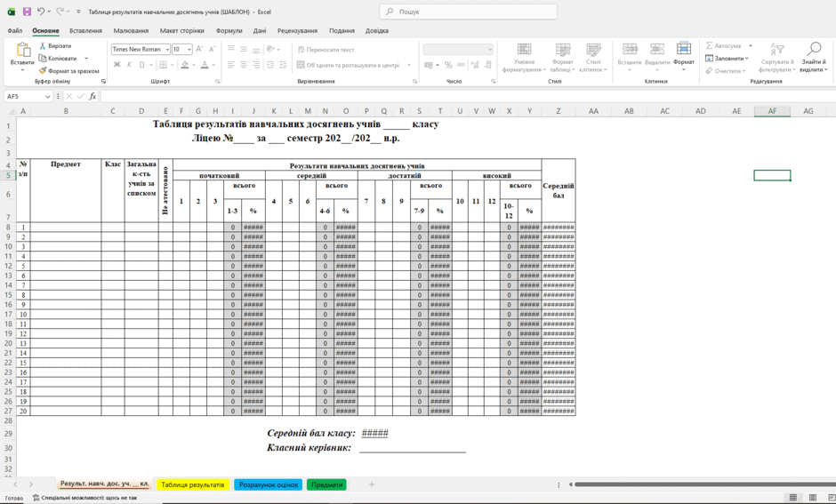Click the search box Пошук
Viewport: 836px width, 504px height.
(x=468, y=12)
